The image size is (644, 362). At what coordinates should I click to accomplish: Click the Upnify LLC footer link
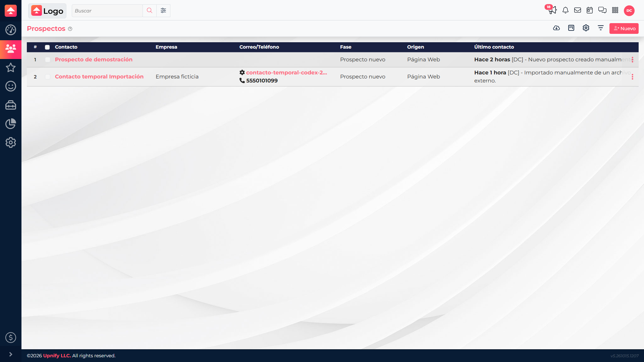pyautogui.click(x=57, y=356)
